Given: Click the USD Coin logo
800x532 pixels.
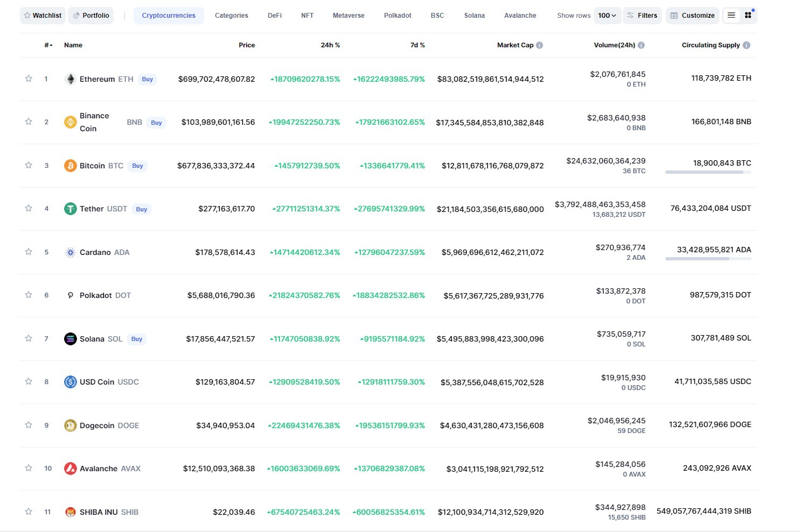Looking at the screenshot, I should (x=70, y=382).
